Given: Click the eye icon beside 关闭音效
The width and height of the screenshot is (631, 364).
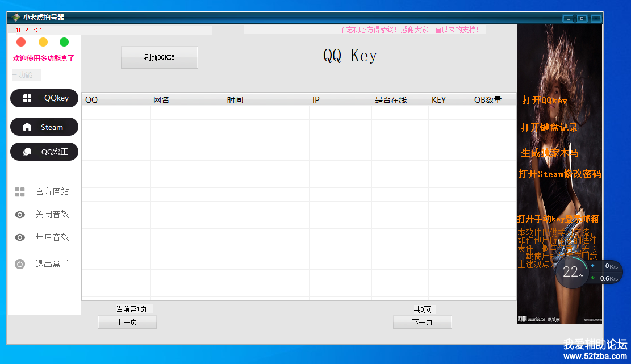Looking at the screenshot, I should click(20, 215).
